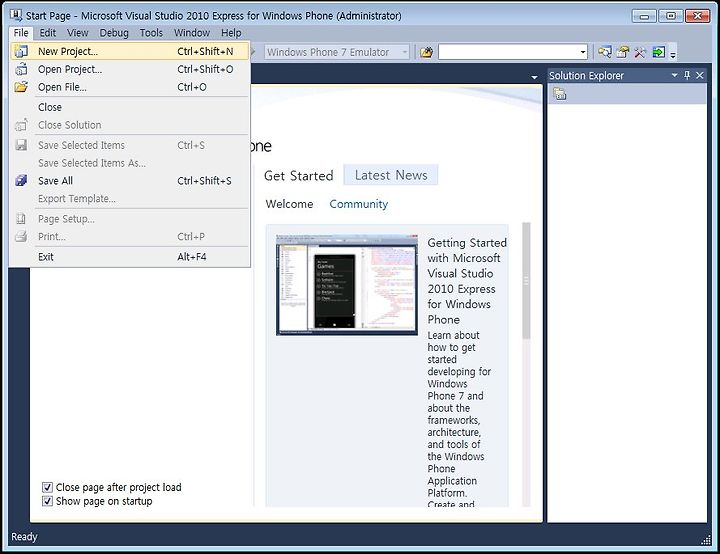Switch to the Get Started tab

point(298,175)
